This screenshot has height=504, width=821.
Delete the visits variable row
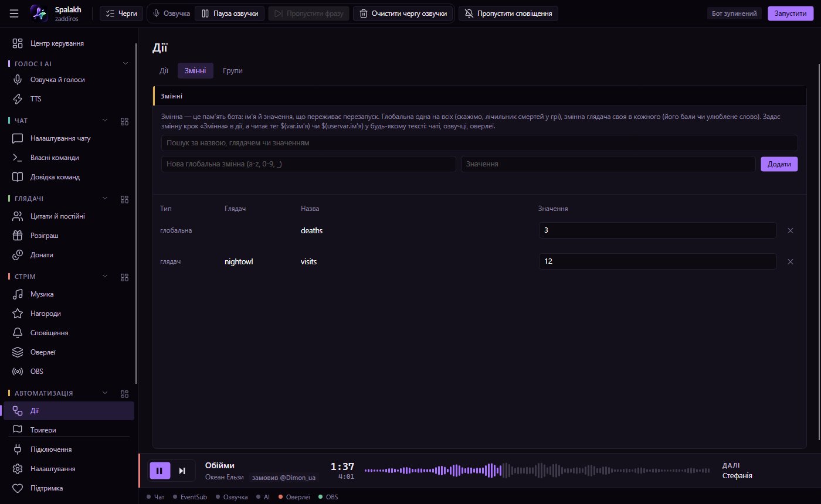[790, 262]
